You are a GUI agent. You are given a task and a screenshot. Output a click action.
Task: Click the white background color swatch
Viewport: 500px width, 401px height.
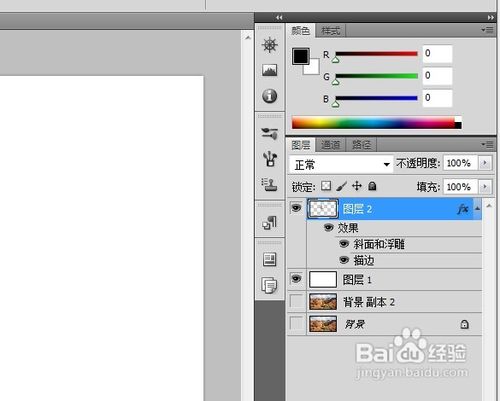point(313,68)
